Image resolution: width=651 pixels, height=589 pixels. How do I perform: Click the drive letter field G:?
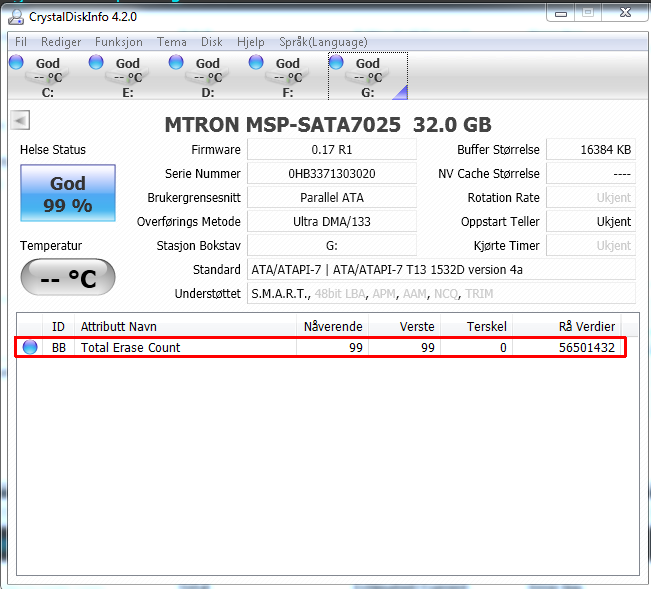pyautogui.click(x=332, y=246)
